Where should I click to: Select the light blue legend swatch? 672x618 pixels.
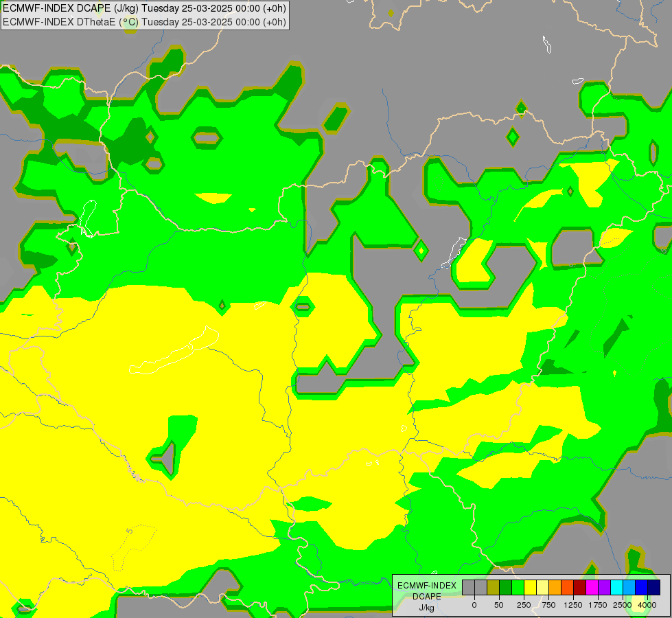[x=629, y=587]
